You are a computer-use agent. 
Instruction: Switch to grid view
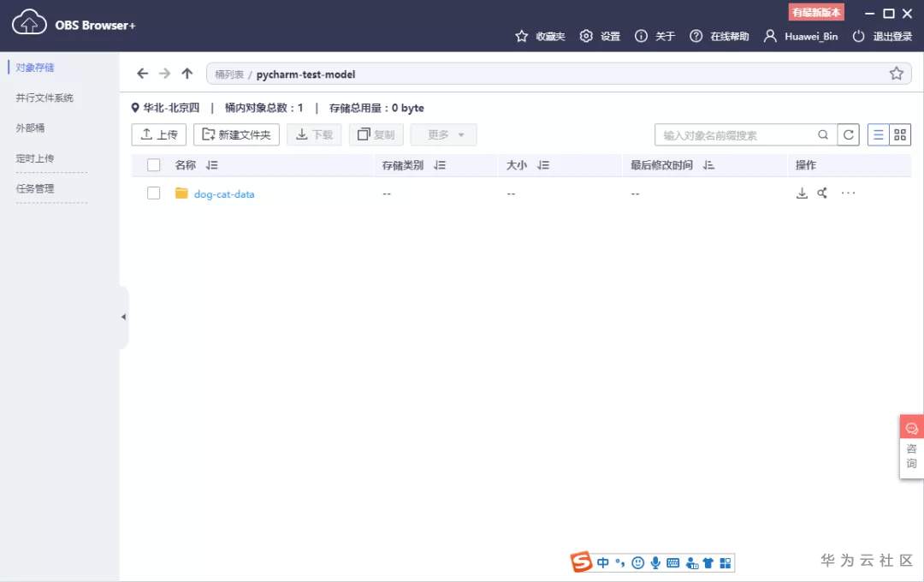point(900,135)
